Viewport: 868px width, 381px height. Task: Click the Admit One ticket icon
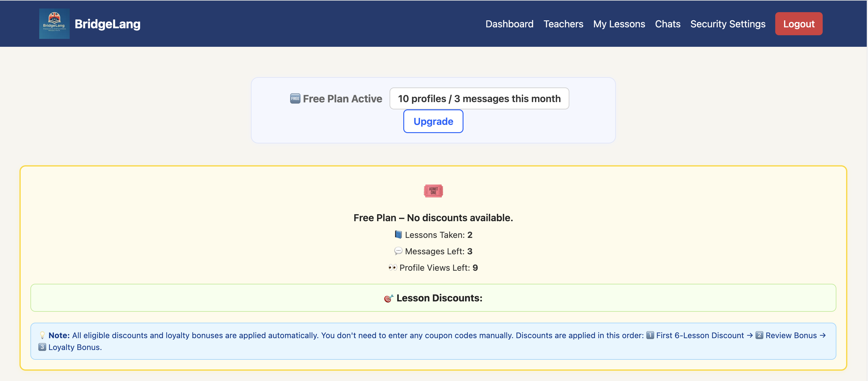coord(433,191)
